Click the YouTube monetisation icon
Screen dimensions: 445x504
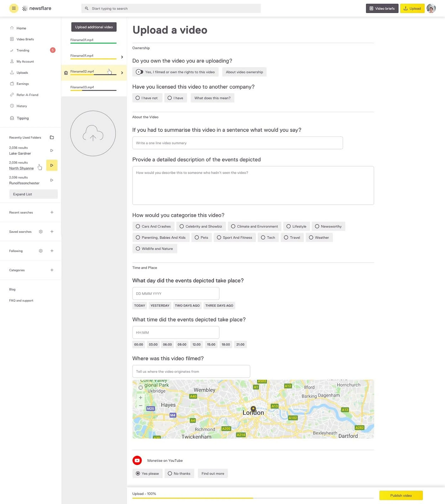click(x=137, y=460)
